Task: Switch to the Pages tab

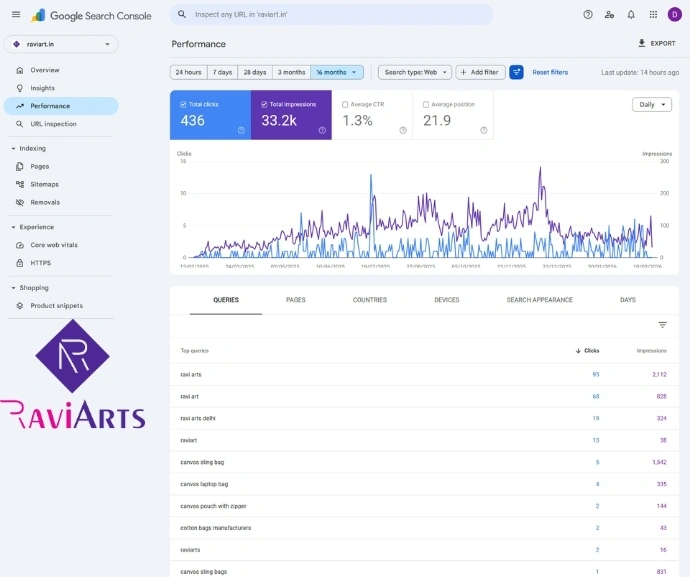Action: [296, 300]
